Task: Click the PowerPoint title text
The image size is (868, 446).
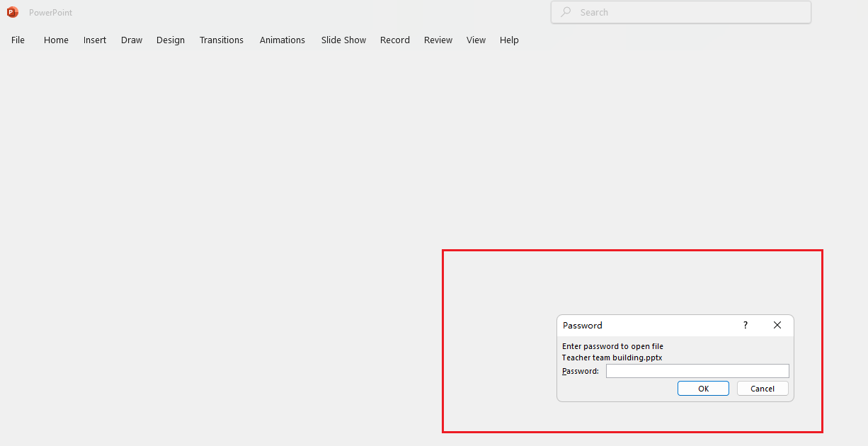Action: pyautogui.click(x=50, y=13)
